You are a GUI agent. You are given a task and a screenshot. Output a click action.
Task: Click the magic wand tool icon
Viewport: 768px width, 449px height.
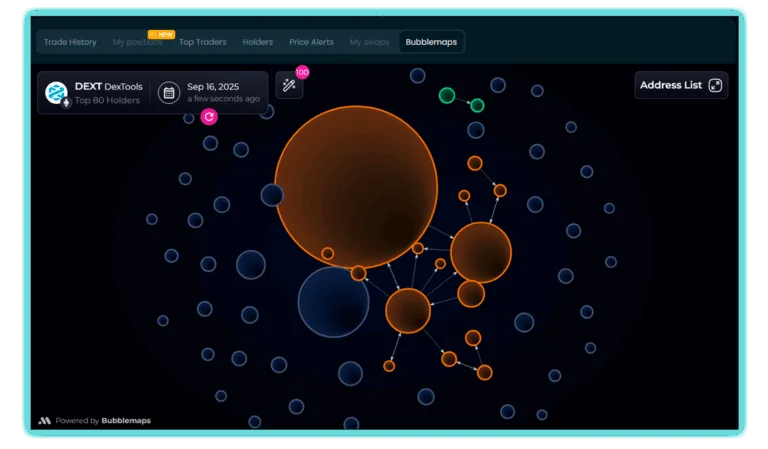(x=289, y=85)
